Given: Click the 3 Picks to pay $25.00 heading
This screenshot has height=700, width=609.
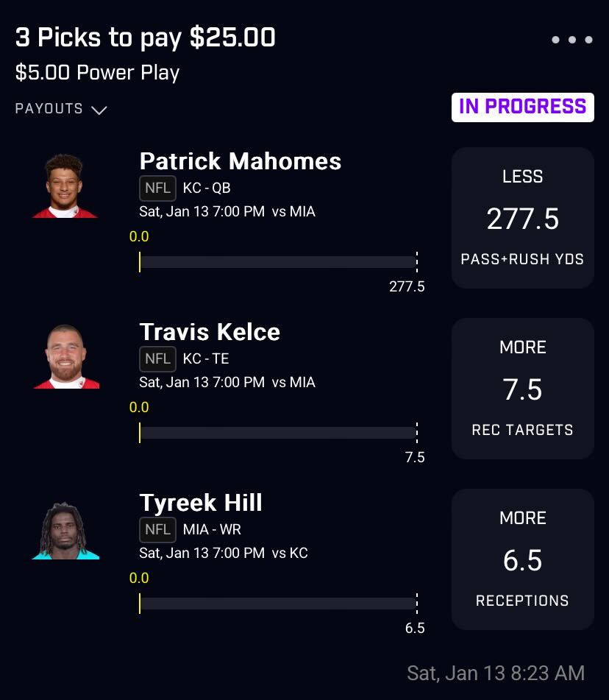Looking at the screenshot, I should click(x=146, y=38).
